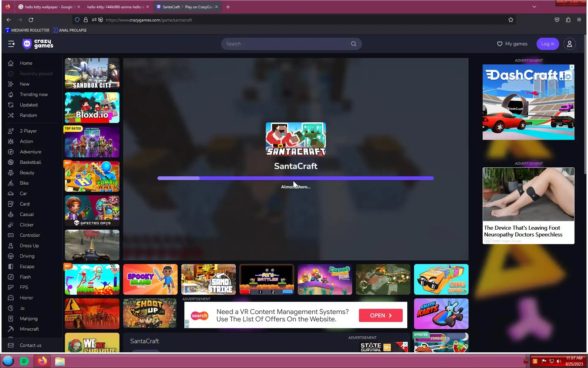Open the Bloxd.io game thumbnail

[x=92, y=108]
